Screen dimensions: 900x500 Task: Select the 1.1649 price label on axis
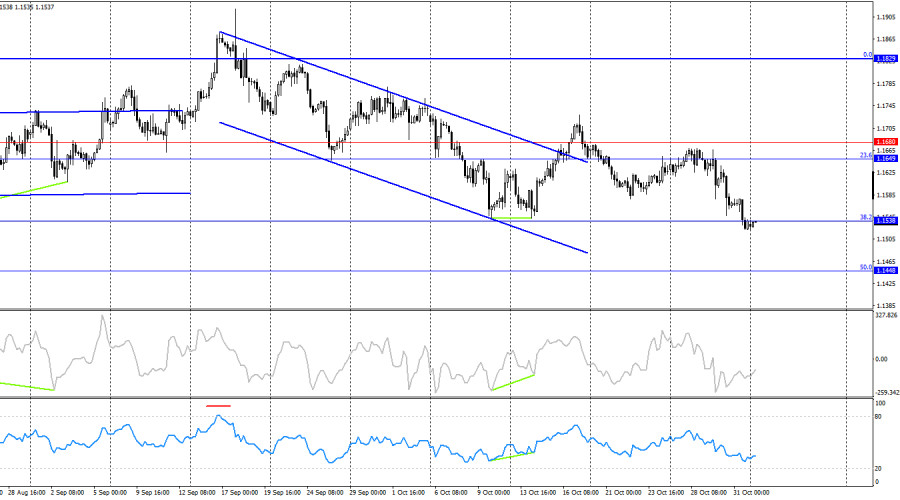pos(885,159)
